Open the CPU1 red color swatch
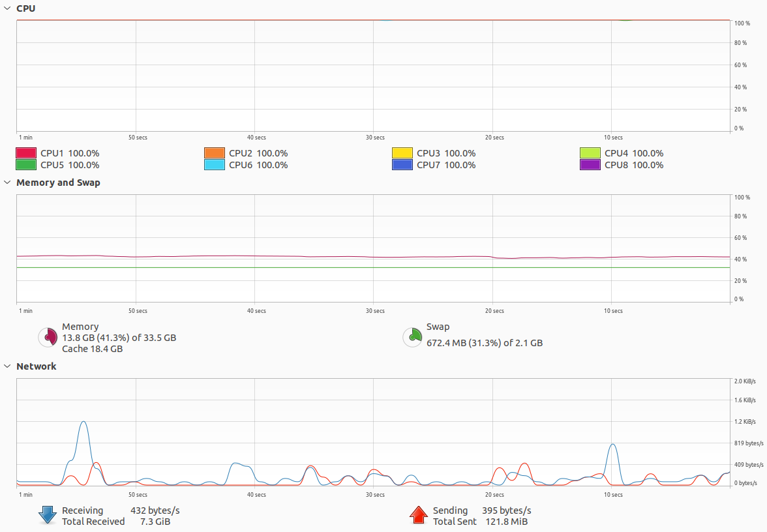 click(x=26, y=153)
